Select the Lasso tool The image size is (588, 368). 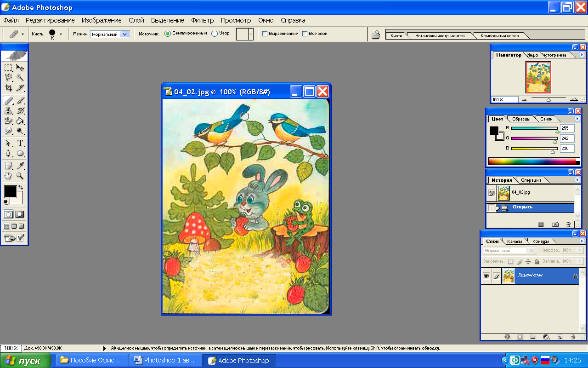coord(8,78)
